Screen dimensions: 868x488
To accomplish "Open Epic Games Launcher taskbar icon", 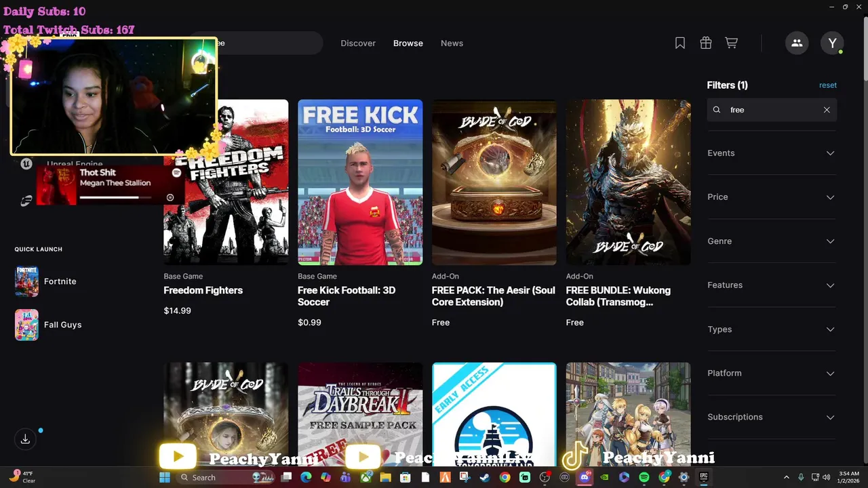I will (704, 477).
